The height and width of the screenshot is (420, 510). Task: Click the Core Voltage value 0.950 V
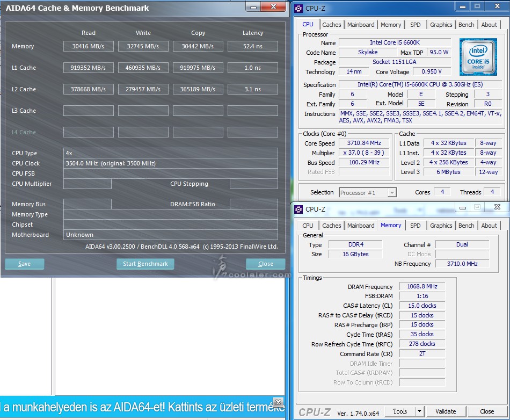432,71
